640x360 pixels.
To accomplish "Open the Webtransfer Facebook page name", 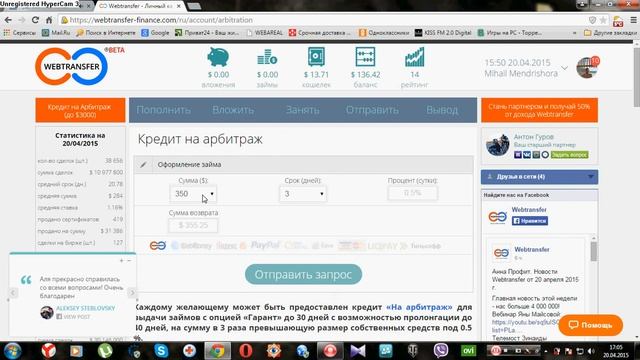I will point(529,210).
